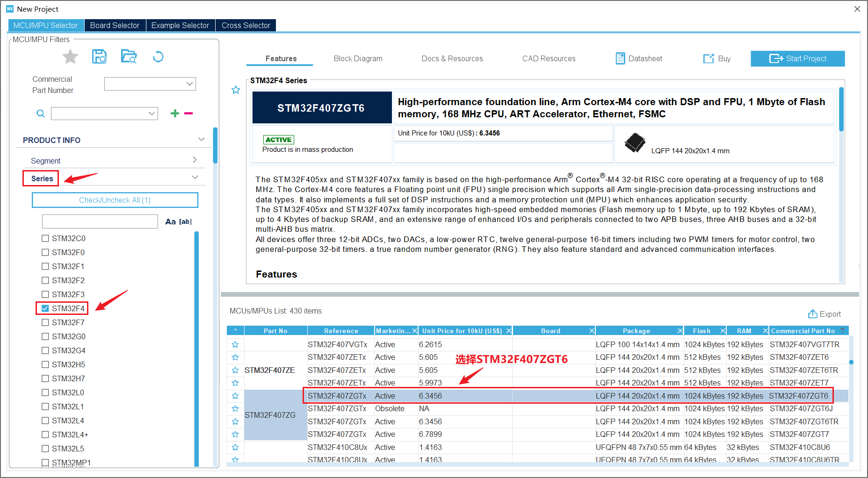
Task: Sort the list by Reference header
Action: [x=341, y=331]
